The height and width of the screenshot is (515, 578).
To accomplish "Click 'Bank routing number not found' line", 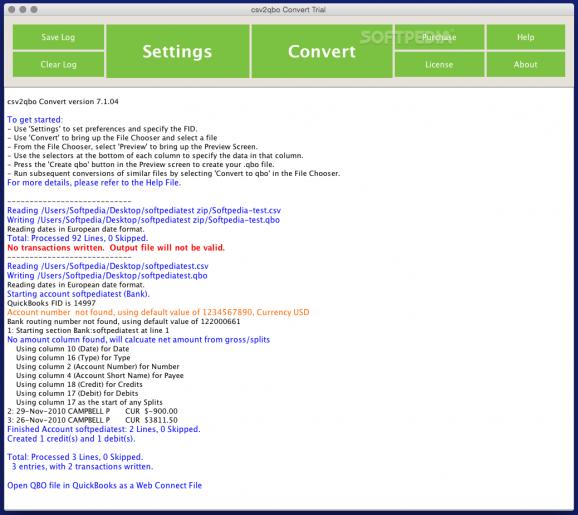I will click(123, 321).
